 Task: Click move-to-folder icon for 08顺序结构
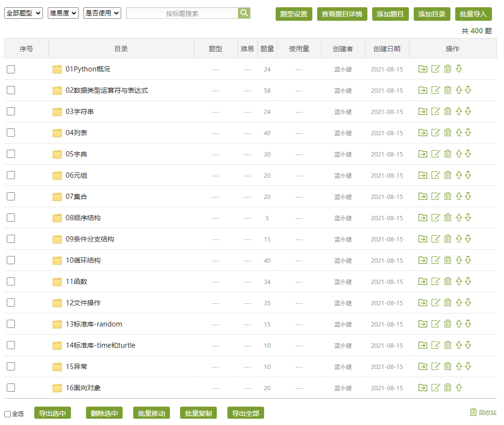tap(423, 218)
